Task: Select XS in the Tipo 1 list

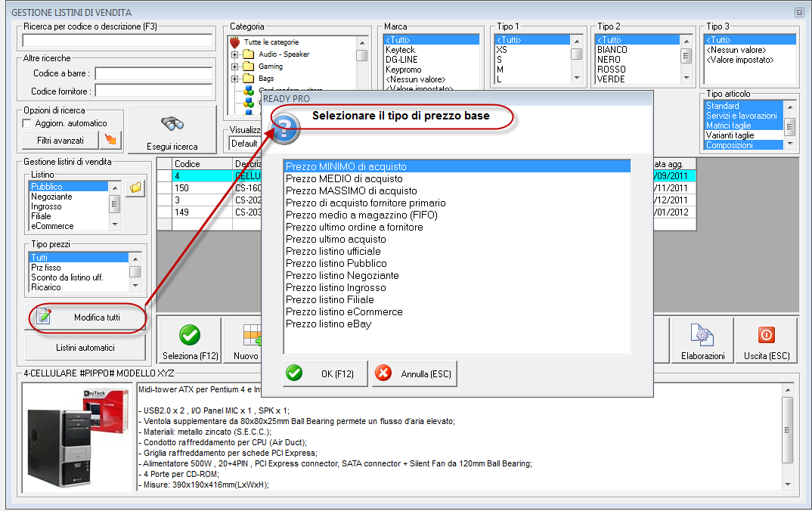Action: point(533,50)
